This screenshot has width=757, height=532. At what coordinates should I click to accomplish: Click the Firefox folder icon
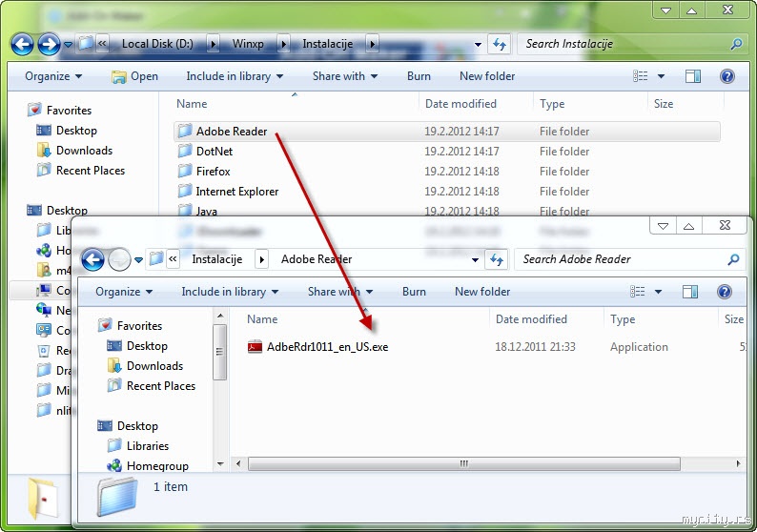coord(184,171)
